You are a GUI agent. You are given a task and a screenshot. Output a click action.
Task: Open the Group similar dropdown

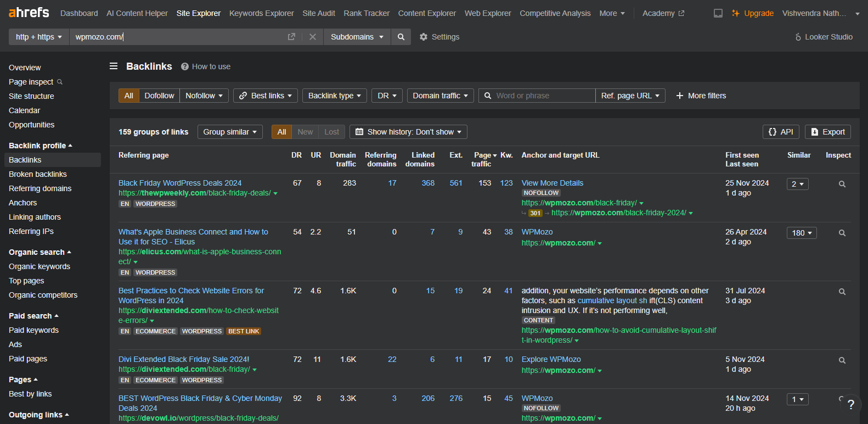click(230, 132)
